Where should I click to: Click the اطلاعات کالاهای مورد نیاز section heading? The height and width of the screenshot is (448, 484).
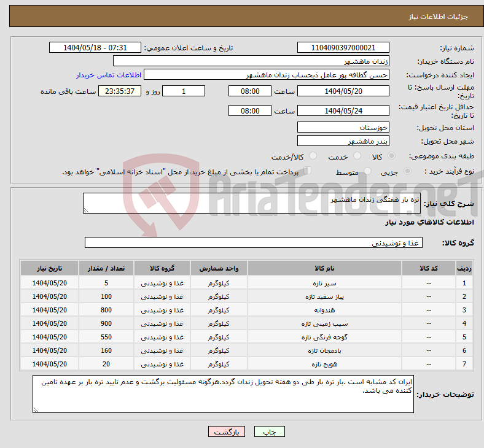pos(429,222)
